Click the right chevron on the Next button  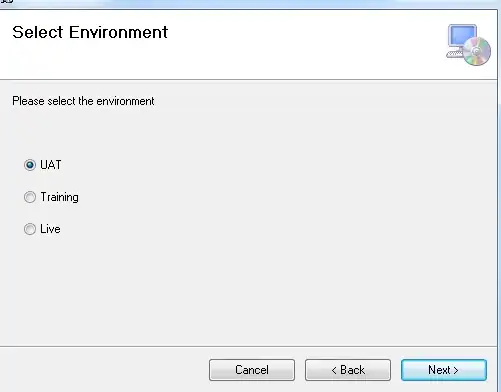(x=456, y=370)
